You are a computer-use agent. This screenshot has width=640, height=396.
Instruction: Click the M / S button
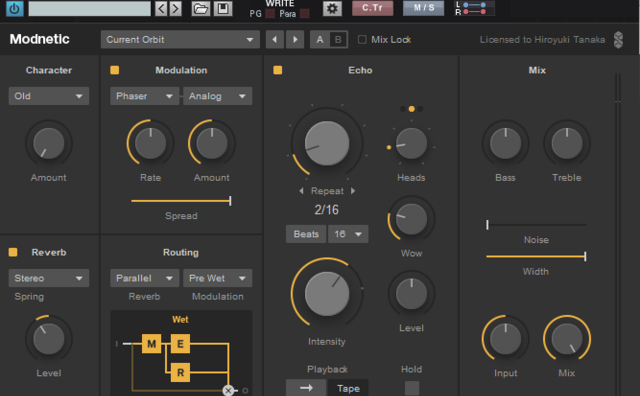click(x=424, y=8)
